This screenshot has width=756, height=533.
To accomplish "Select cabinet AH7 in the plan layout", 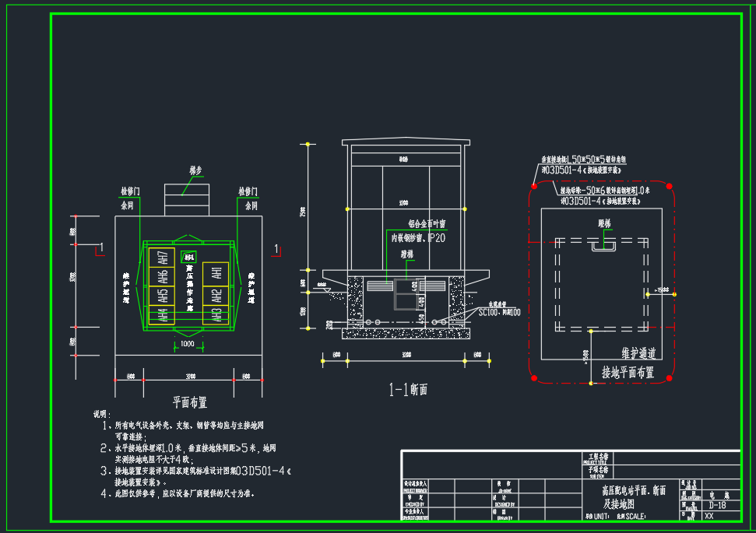I will [163, 257].
